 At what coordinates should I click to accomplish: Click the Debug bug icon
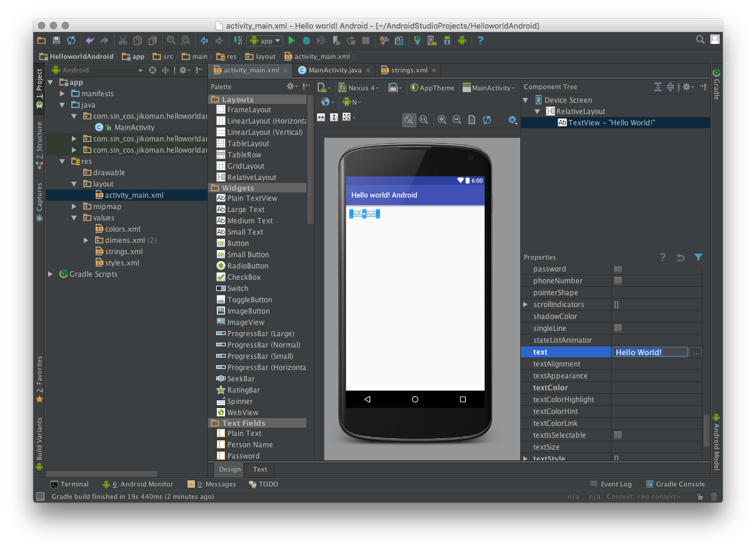(306, 40)
